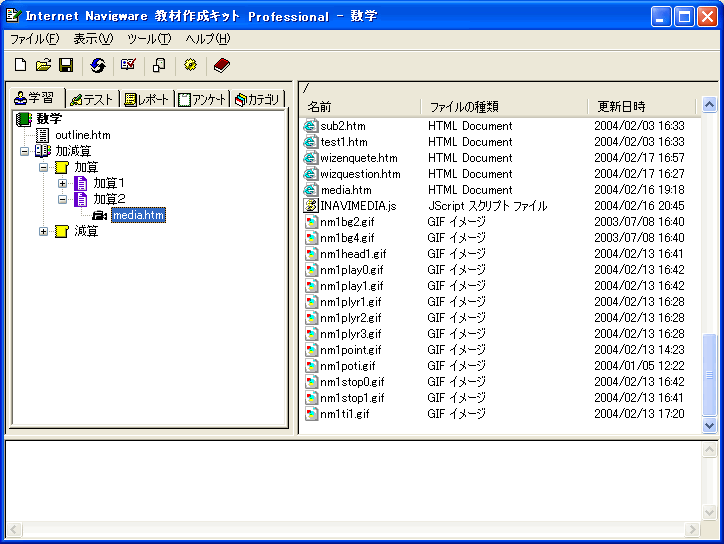Select the 加算1 tree label

tap(109, 183)
